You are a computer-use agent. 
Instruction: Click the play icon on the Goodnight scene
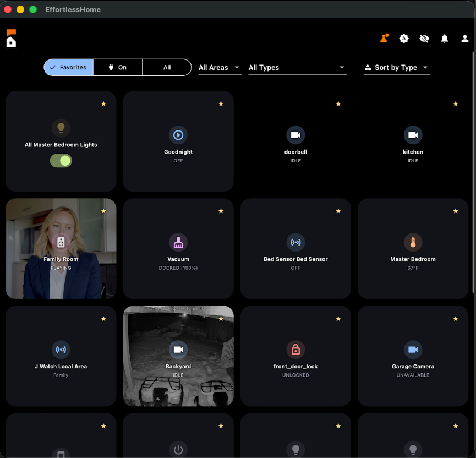click(178, 135)
